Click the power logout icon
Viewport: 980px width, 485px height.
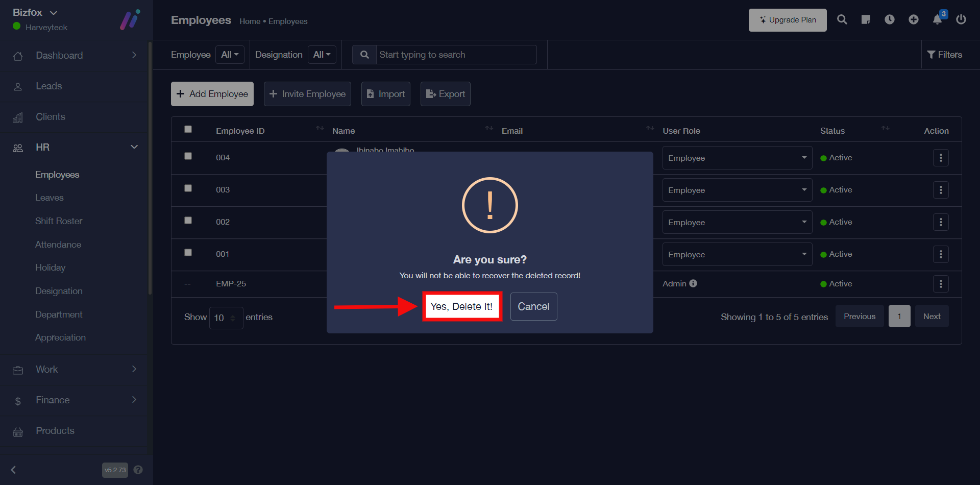point(961,20)
